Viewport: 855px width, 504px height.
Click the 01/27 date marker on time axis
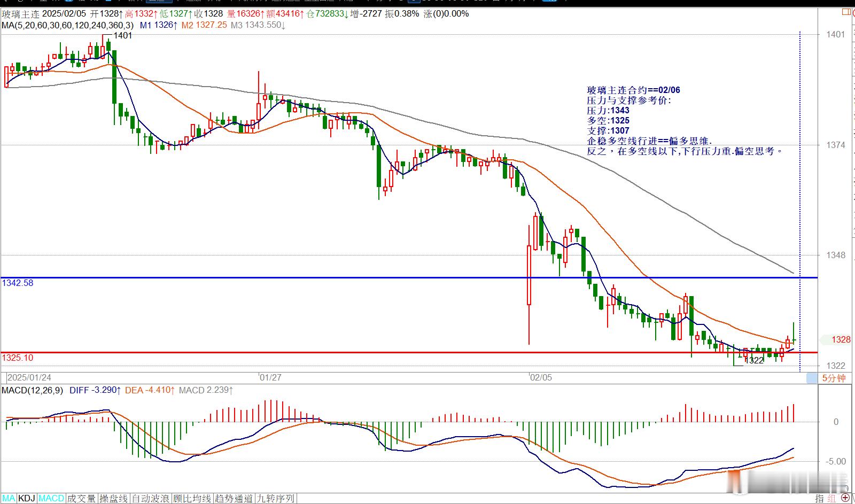pyautogui.click(x=270, y=377)
